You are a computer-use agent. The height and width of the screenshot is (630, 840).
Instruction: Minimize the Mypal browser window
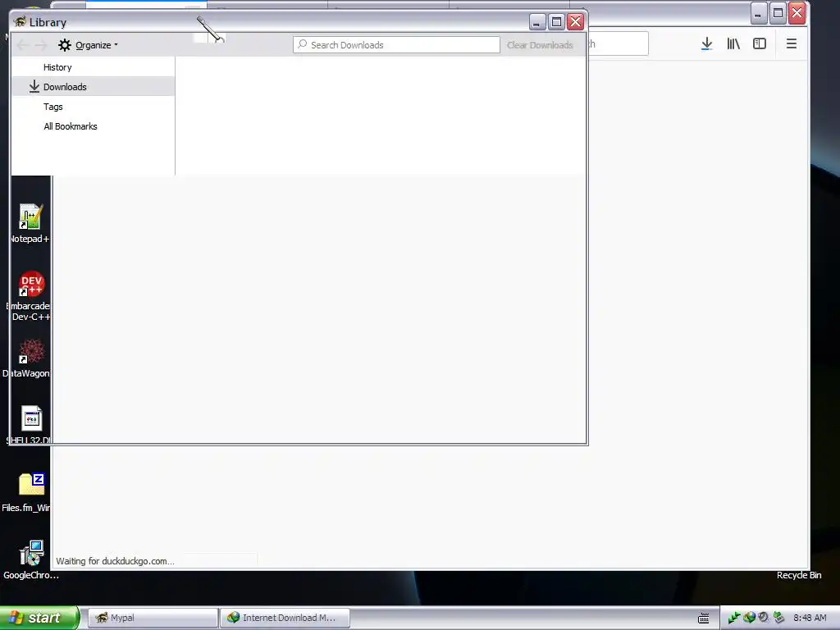[758, 13]
